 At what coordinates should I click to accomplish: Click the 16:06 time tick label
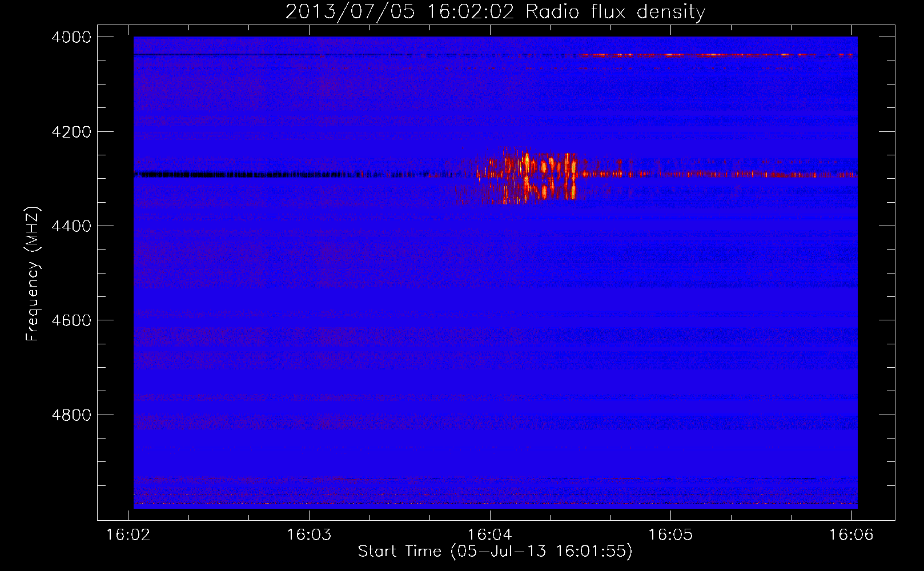coord(851,534)
